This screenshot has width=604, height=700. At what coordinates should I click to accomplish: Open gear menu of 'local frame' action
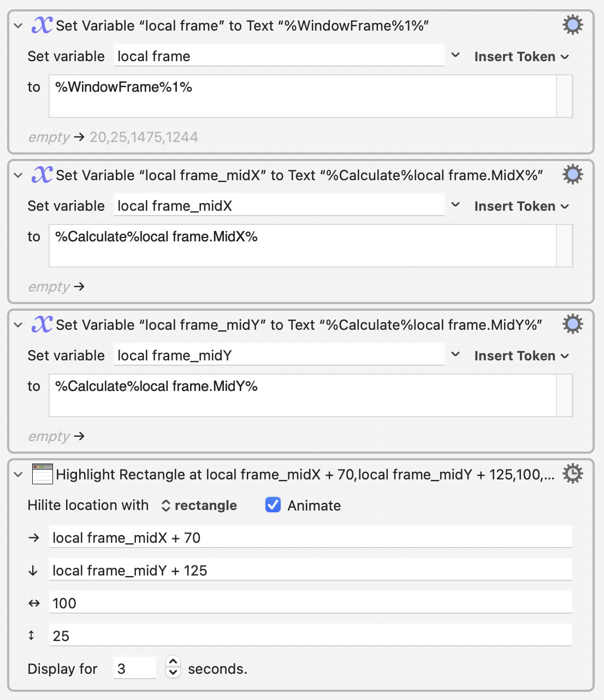(x=572, y=25)
